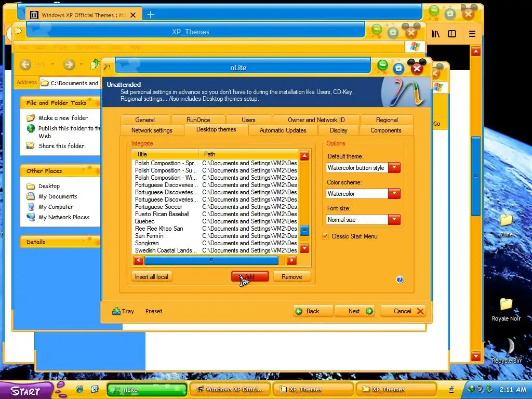
Task: Open the Zune folder on desktop
Action: click(506, 225)
